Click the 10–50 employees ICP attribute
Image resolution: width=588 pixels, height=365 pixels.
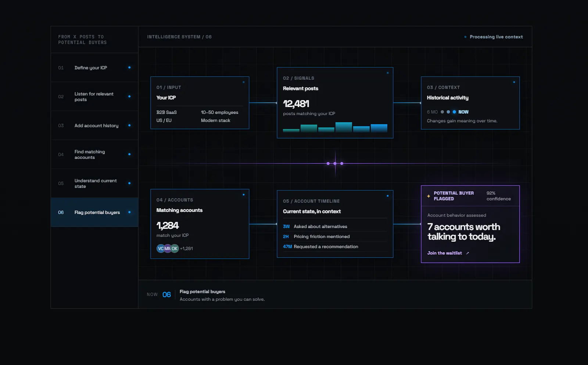click(x=219, y=112)
